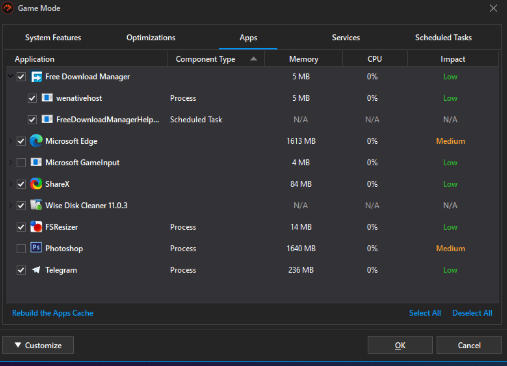Uncheck the Wise Disk Cleaner checkbox

point(21,205)
